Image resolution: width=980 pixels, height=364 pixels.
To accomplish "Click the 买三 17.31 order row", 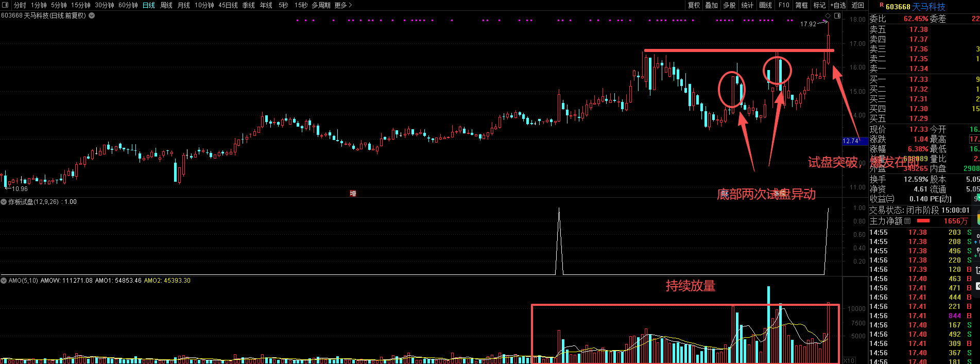I will click(x=924, y=99).
